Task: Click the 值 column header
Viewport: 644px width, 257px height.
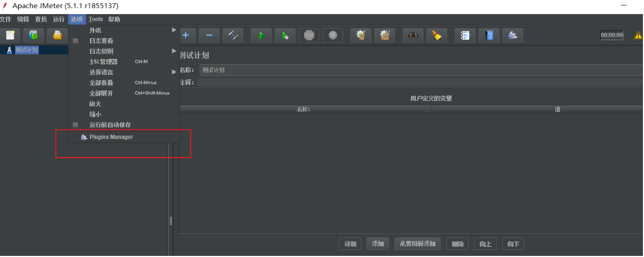Action: [538, 110]
